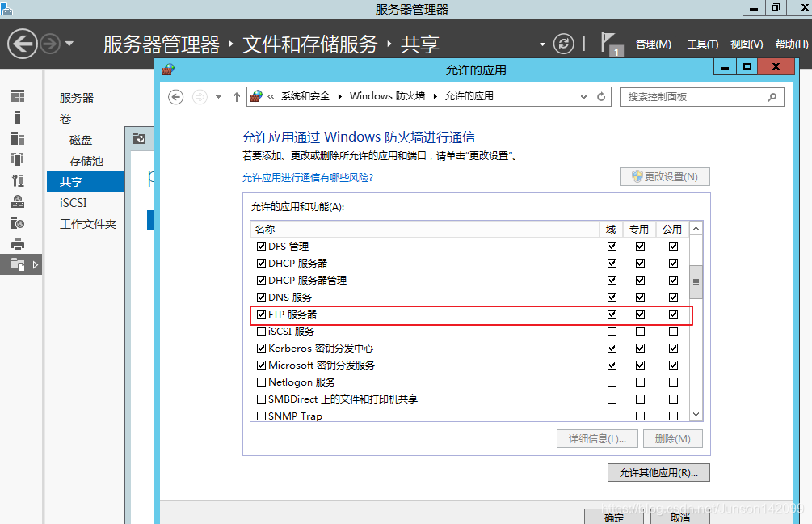Click Server Manager forward arrow button
This screenshot has width=812, height=524.
point(50,44)
